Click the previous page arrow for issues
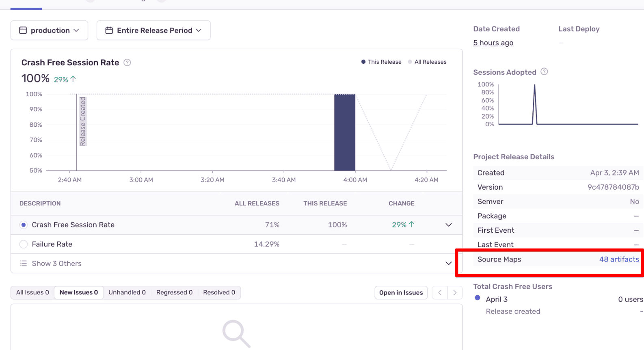 pyautogui.click(x=440, y=292)
